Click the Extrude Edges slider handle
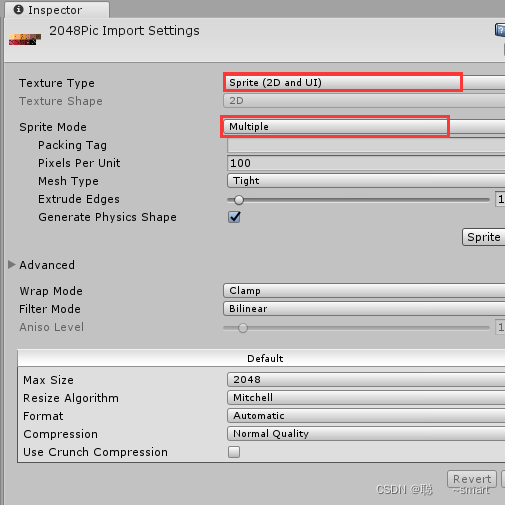Viewport: 505px width, 505px height. coord(239,200)
